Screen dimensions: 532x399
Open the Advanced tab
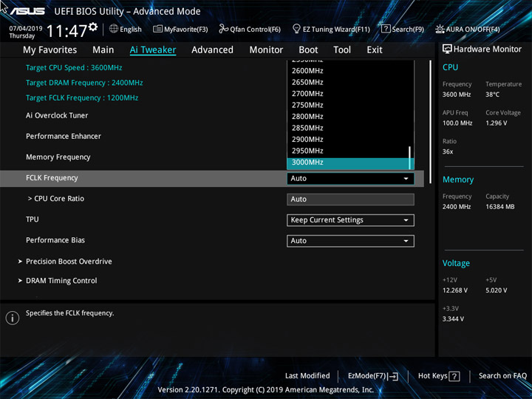pyautogui.click(x=212, y=50)
